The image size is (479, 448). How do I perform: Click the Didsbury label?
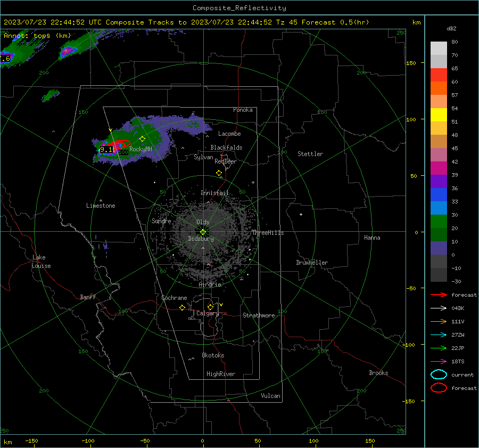coord(201,239)
